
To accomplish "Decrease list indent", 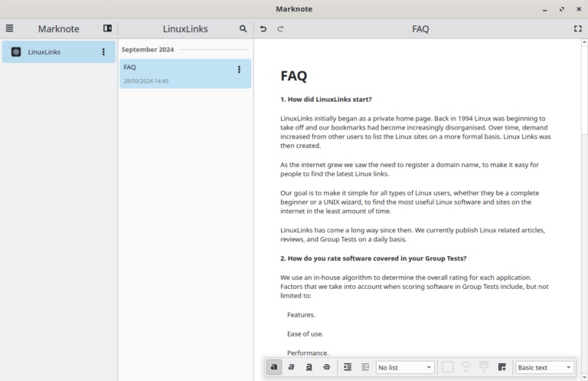I will tap(365, 366).
